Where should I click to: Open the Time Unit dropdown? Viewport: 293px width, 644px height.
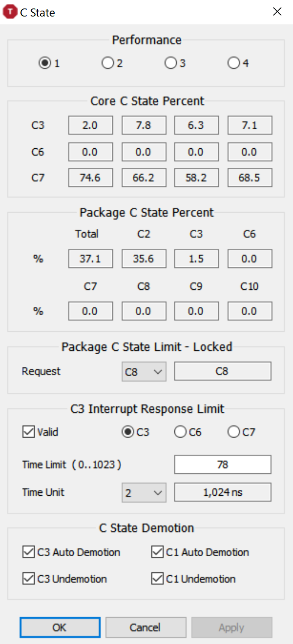point(144,493)
